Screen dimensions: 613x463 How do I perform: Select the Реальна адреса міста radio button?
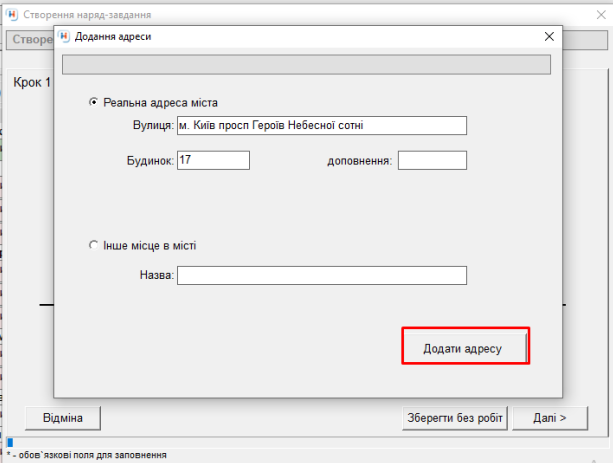coord(94,102)
